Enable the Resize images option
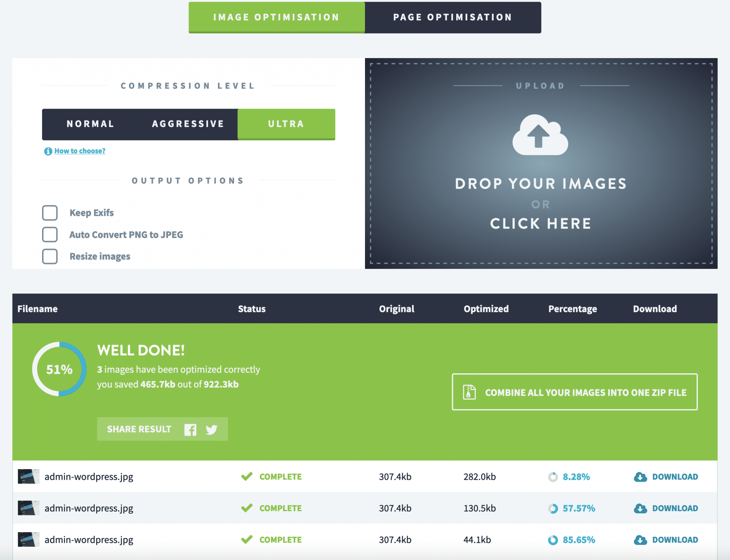730x560 pixels. 50,256
